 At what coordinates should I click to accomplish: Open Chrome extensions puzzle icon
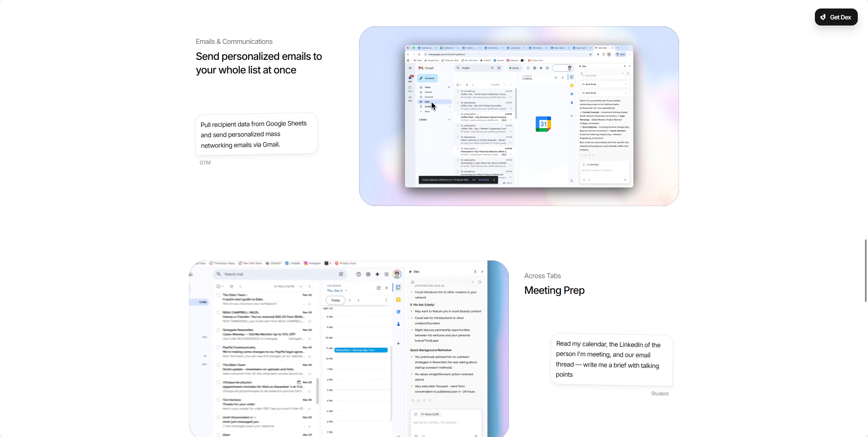pos(604,54)
